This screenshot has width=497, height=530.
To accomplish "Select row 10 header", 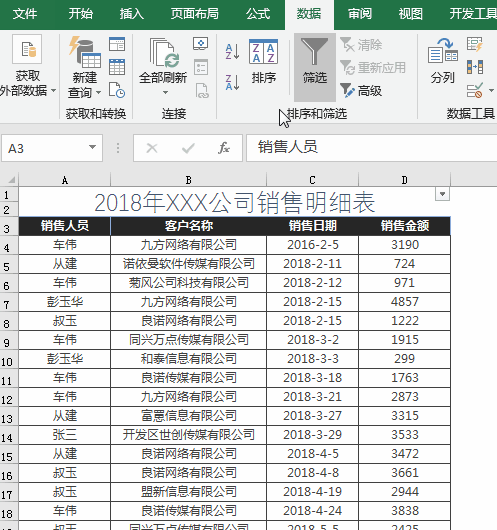I will pyautogui.click(x=9, y=359).
